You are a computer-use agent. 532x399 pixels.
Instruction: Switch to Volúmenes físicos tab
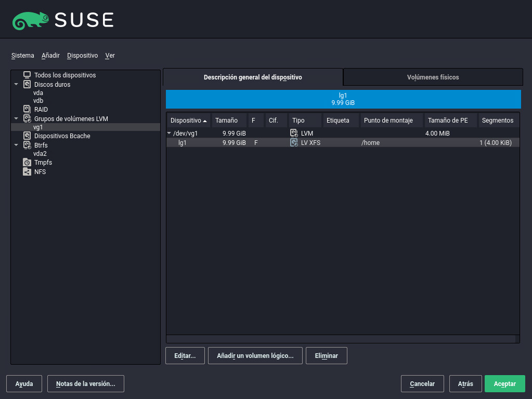point(433,77)
